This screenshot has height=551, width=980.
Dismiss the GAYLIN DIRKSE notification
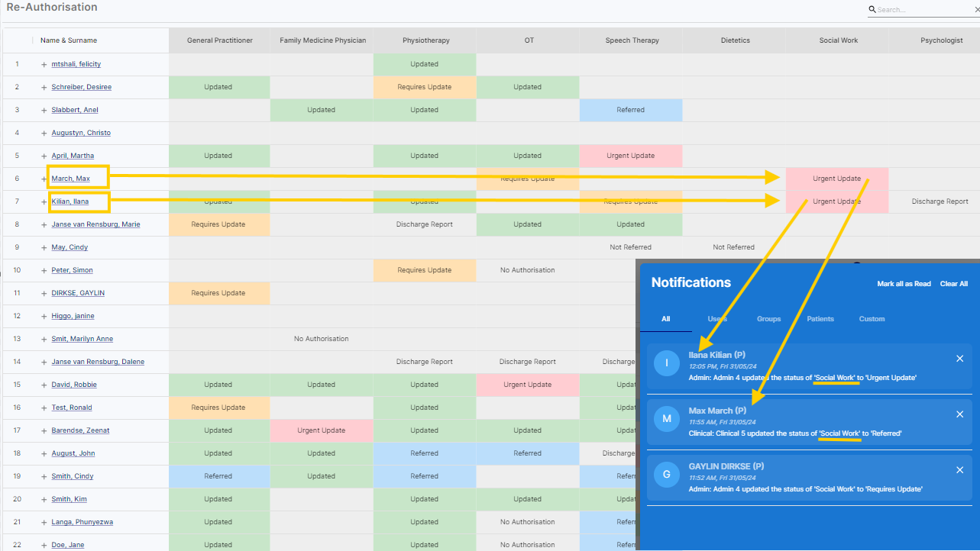click(x=960, y=470)
